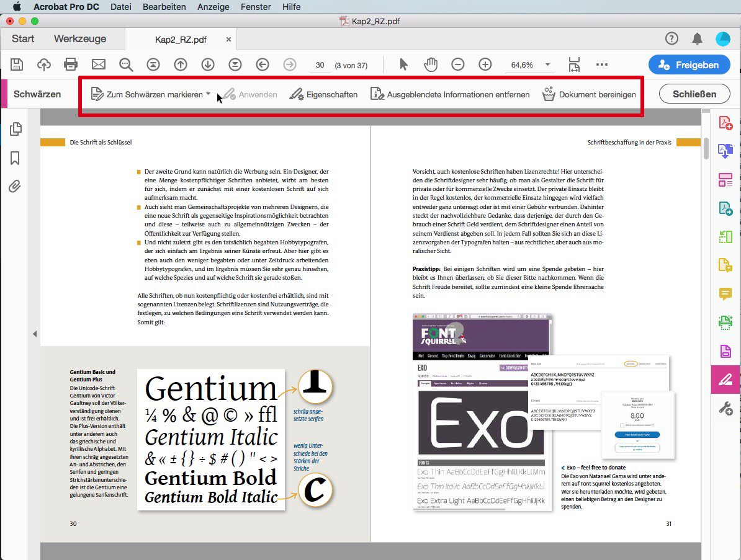Screen dimensions: 741x560
Task: Click the Schließen button
Action: (694, 94)
